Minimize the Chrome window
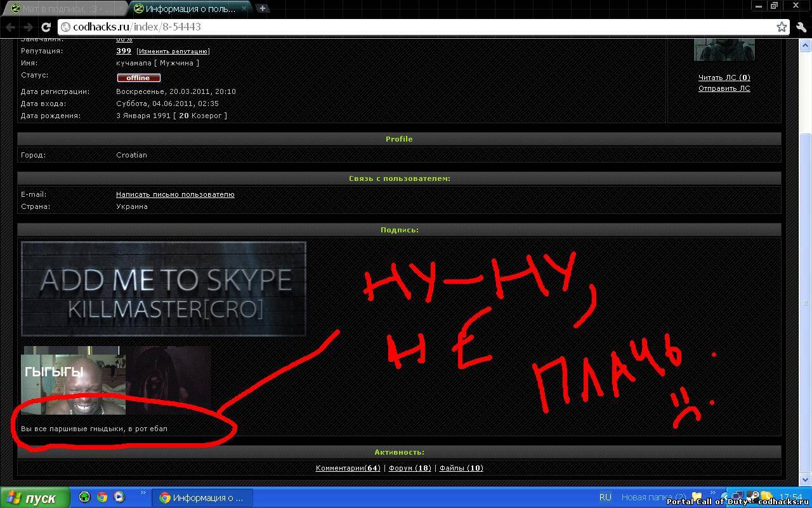Viewport: 812px width, 508px height. point(759,6)
